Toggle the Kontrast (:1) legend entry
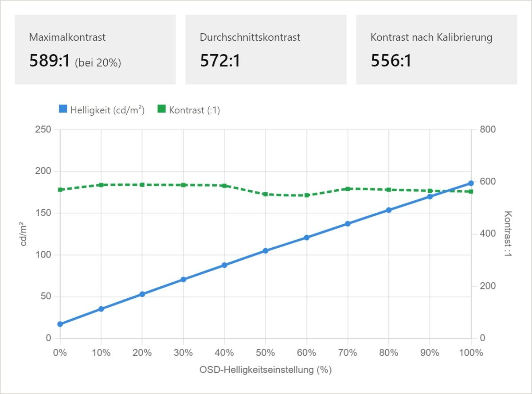The image size is (532, 394). [x=189, y=109]
